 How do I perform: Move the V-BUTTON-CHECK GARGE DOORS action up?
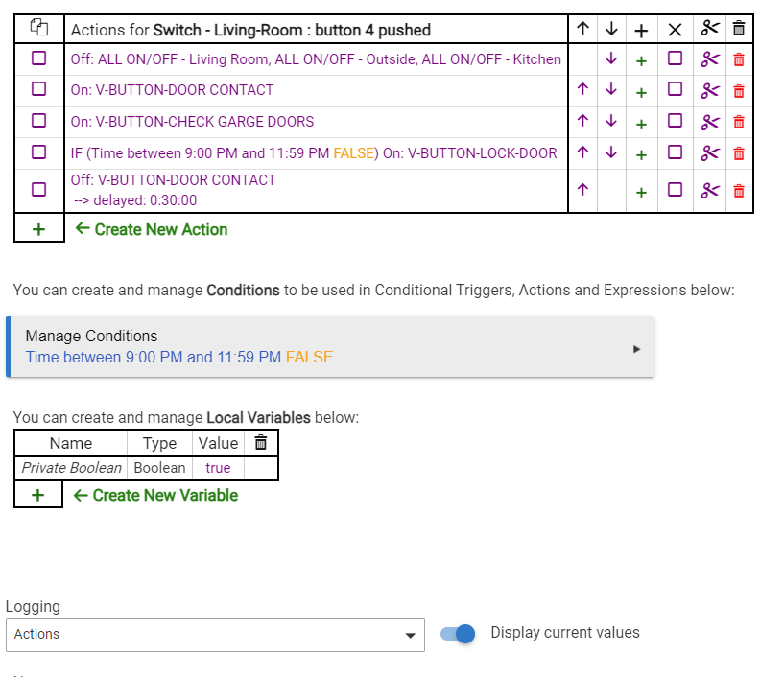coord(582,122)
